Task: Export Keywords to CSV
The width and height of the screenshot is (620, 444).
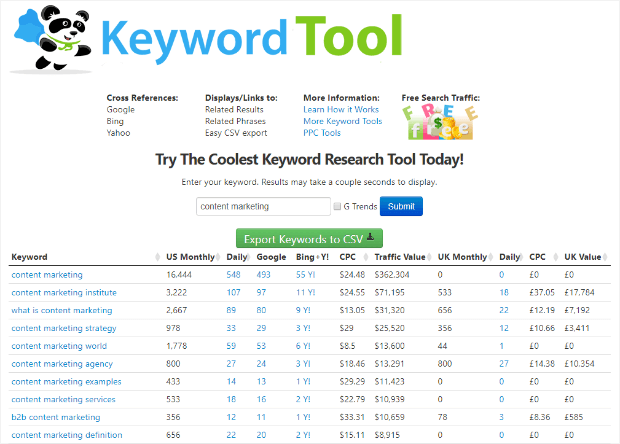Action: (309, 238)
